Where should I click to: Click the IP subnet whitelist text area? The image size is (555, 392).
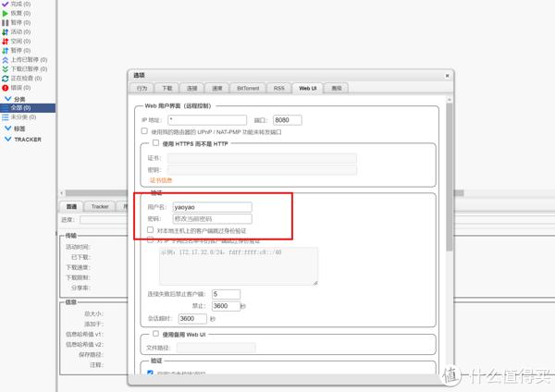239,266
